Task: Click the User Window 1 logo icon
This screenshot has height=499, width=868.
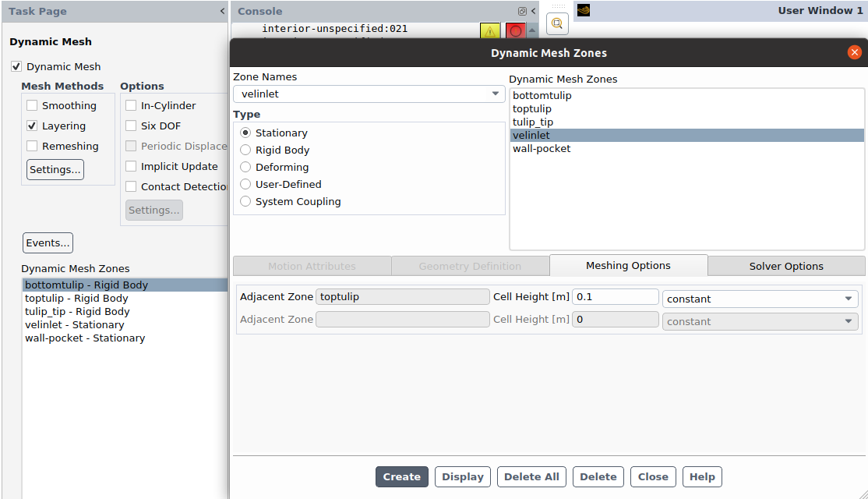Action: (584, 10)
